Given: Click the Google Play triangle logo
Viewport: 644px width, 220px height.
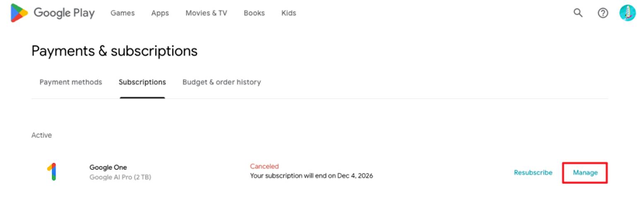Looking at the screenshot, I should pyautogui.click(x=19, y=13).
